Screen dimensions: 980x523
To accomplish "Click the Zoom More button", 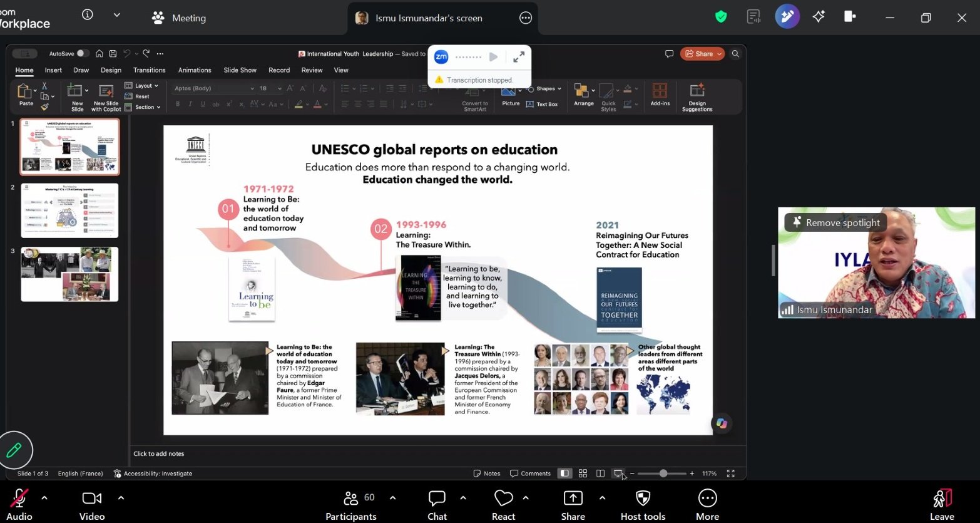I will [707, 505].
